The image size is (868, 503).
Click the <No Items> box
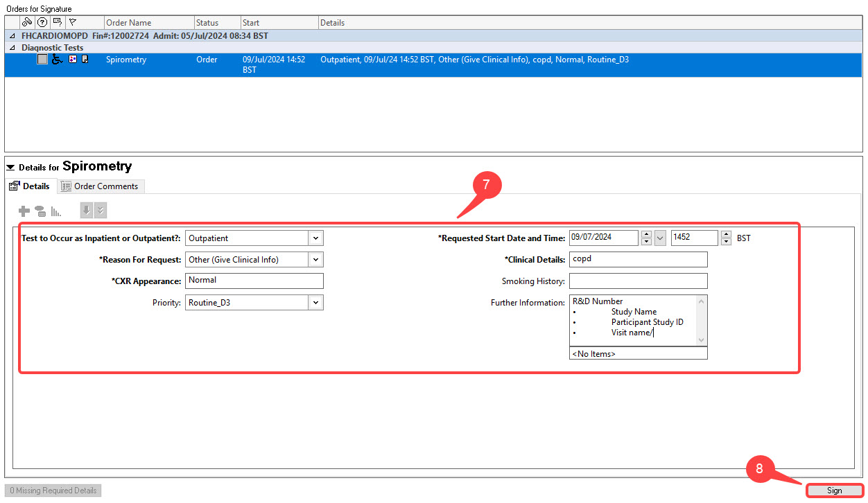639,353
